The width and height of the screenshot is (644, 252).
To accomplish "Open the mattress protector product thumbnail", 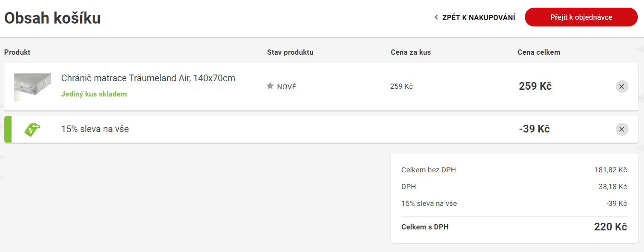I will tap(32, 87).
